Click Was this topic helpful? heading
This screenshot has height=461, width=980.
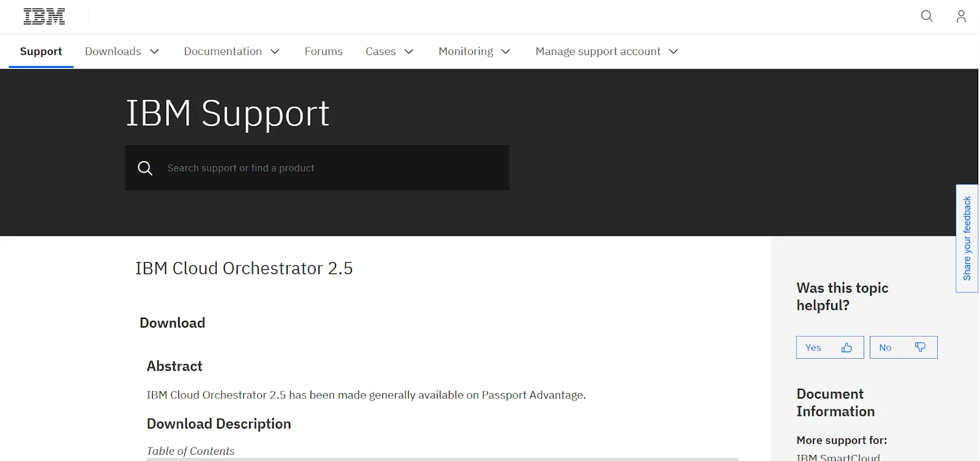pyautogui.click(x=842, y=296)
